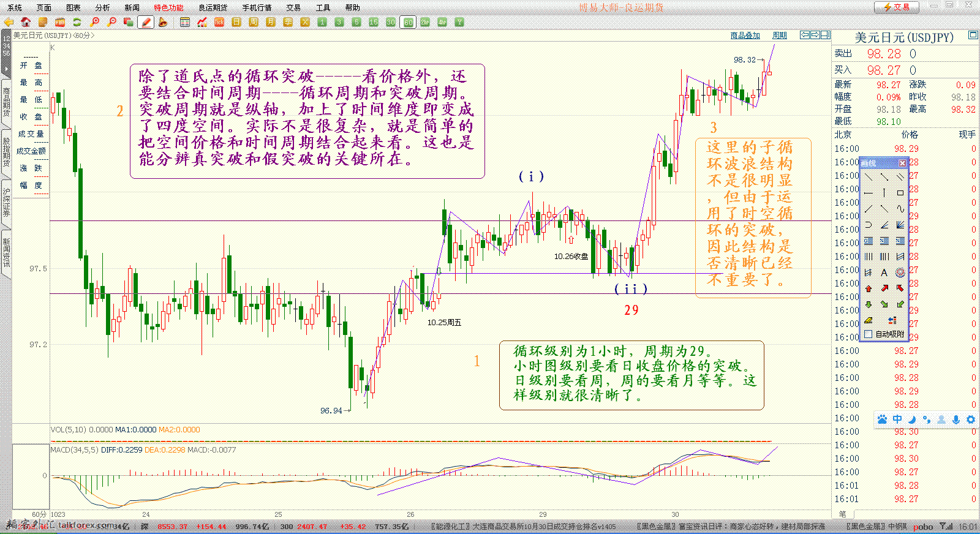Select the rectangle drawing tool

coord(900,193)
